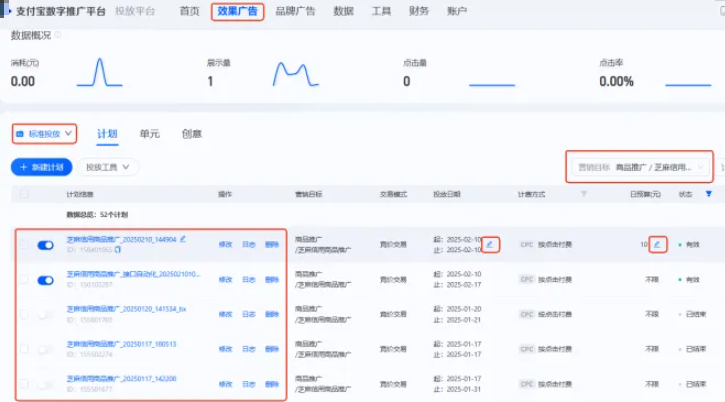The image size is (725, 402).
Task: Open plan link ending _20250210_144904
Action: point(122,239)
